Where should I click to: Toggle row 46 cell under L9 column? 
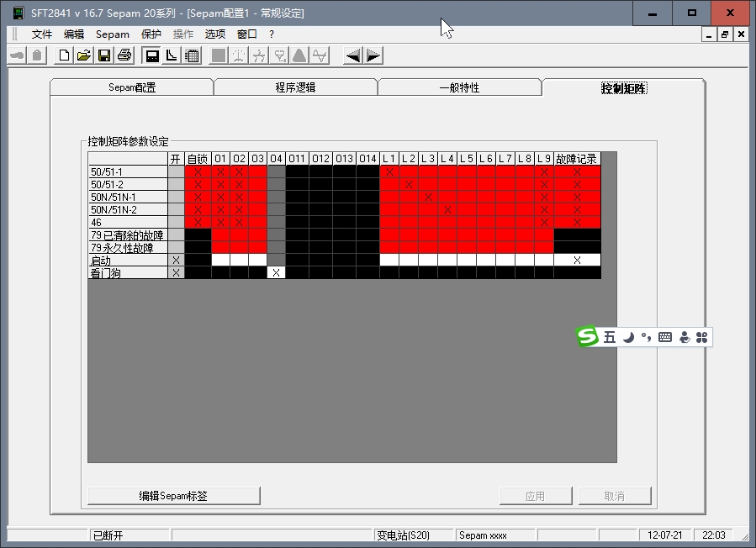[x=544, y=222]
